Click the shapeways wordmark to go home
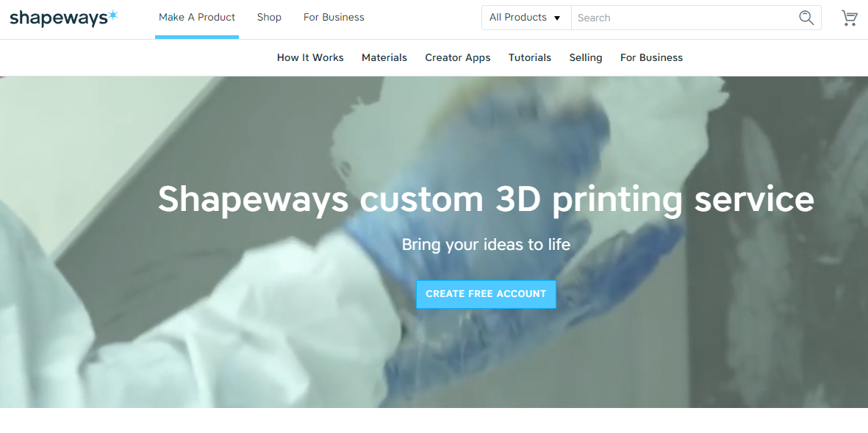This screenshot has width=868, height=433. [57, 18]
